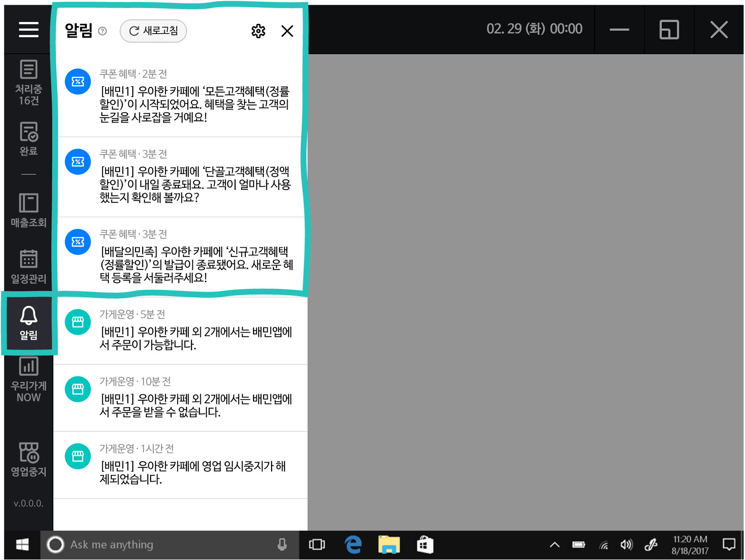Click the date time 02. 29 (화) 00:00
The width and height of the screenshot is (745, 560).
coord(534,29)
